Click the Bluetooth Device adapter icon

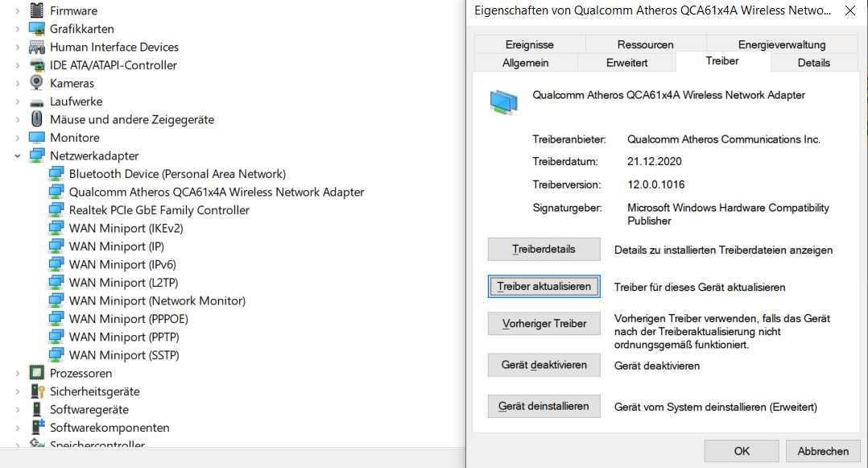[x=56, y=174]
